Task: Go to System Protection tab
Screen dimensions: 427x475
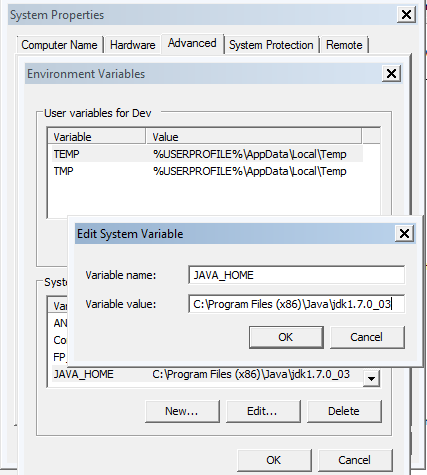Action: coord(271,45)
